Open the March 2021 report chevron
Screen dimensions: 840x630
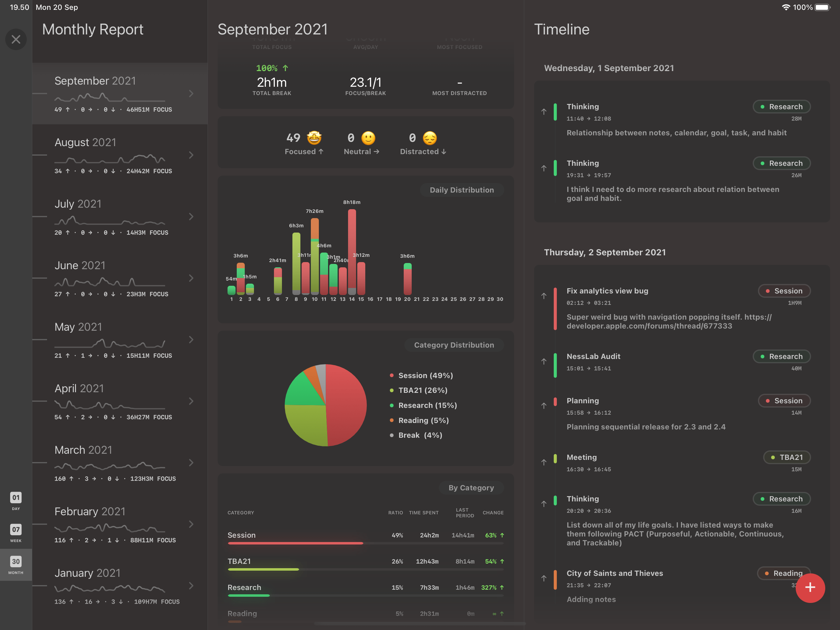[x=191, y=463]
